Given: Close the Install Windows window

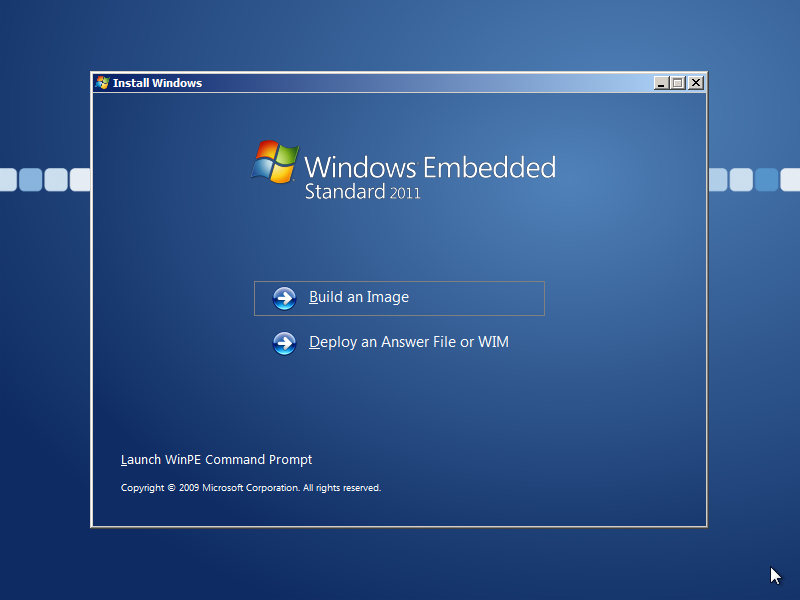Looking at the screenshot, I should (x=696, y=83).
